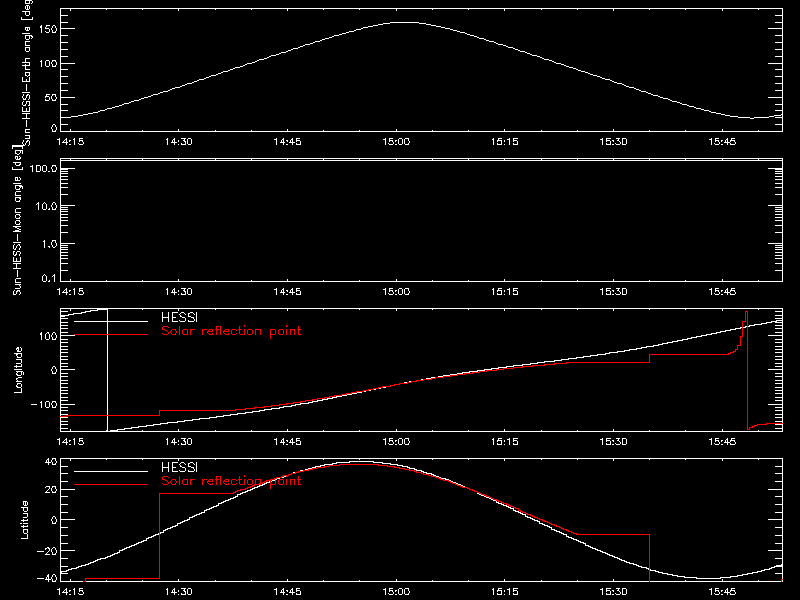800x600 pixels.
Task: Click the 100.0 tick on Moon angle plot
Action: (x=44, y=168)
